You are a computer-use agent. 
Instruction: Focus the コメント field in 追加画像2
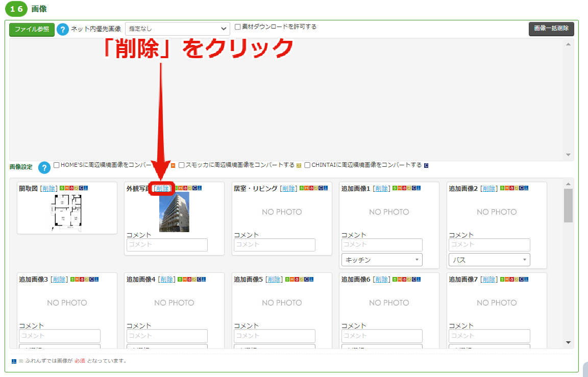[x=489, y=245]
